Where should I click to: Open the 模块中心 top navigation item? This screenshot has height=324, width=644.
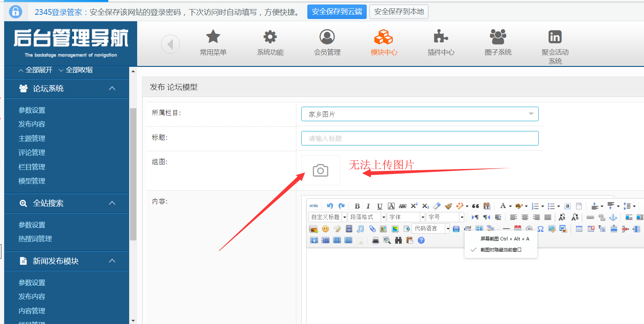tap(384, 43)
